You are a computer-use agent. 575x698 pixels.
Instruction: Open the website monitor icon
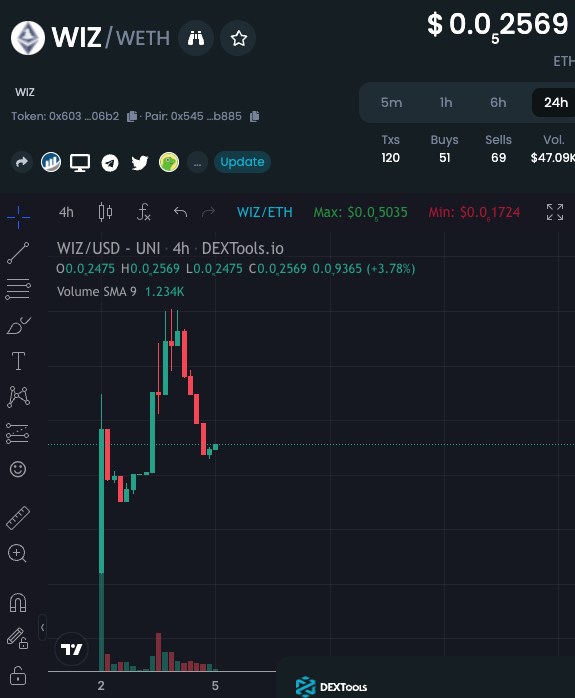(x=80, y=162)
